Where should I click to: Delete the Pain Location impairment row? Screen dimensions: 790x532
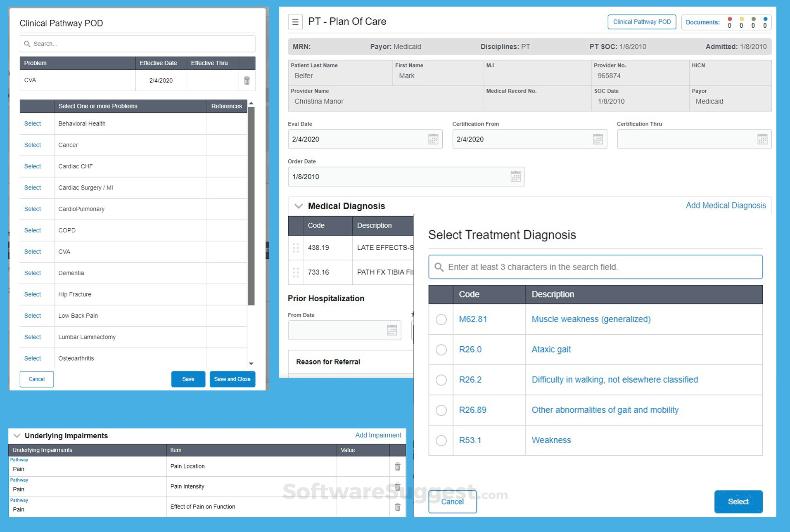click(397, 466)
